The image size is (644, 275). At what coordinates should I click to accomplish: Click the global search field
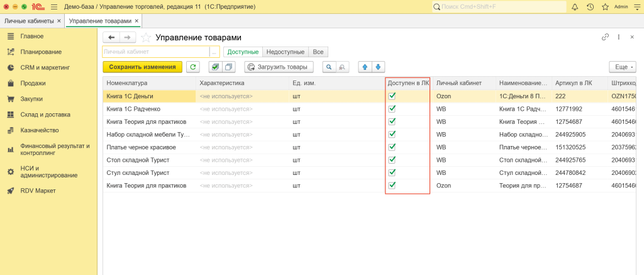499,7
